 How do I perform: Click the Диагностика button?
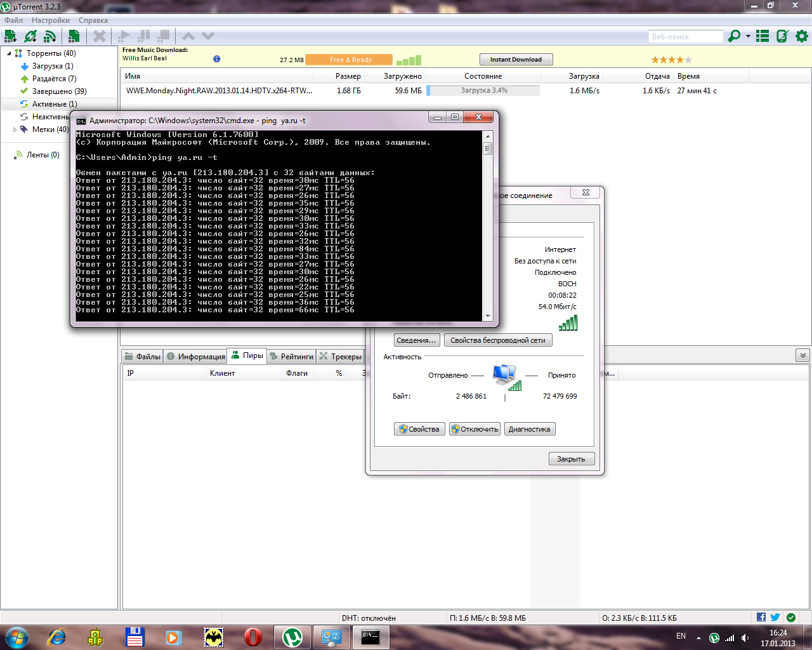(529, 429)
